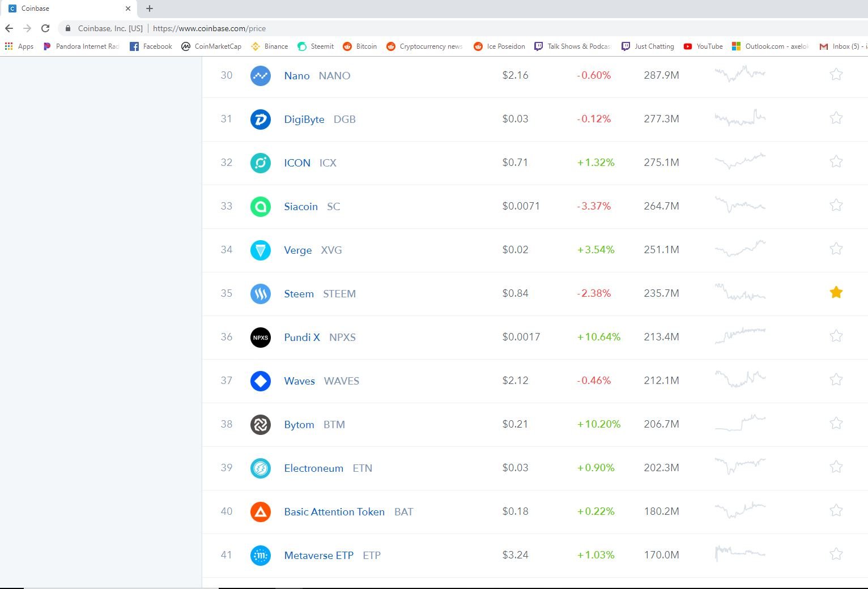This screenshot has width=868, height=589.
Task: Open Basic Attention Token asset link
Action: (x=334, y=512)
